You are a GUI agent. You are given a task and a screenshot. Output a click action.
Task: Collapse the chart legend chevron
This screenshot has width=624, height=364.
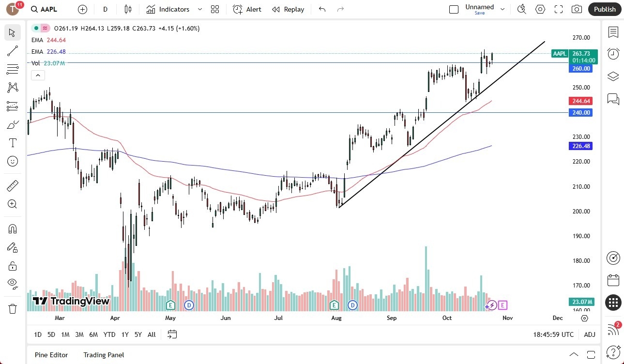[x=38, y=75]
